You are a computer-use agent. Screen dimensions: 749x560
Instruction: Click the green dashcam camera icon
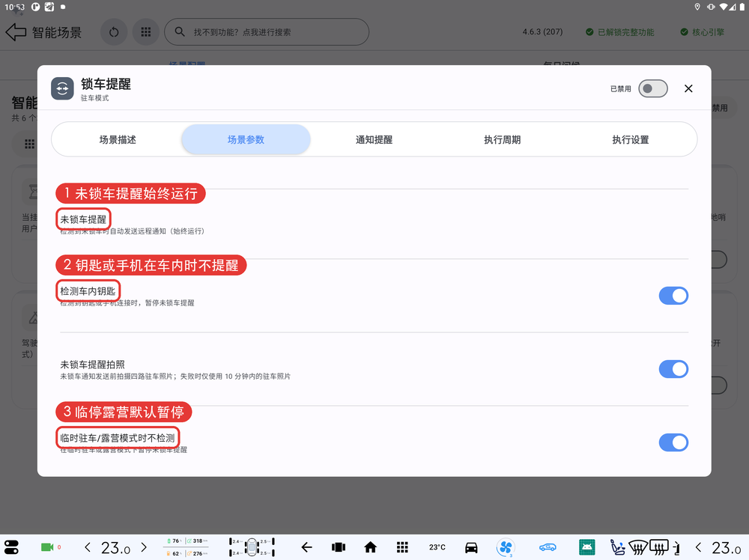(47, 547)
